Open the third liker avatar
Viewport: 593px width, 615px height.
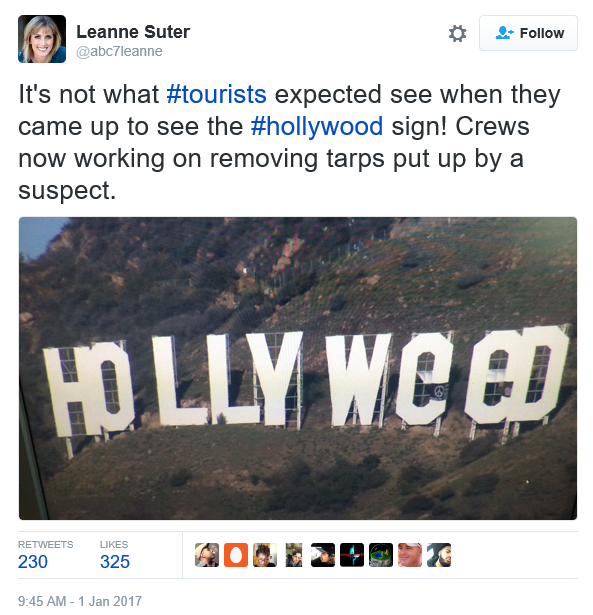265,555
